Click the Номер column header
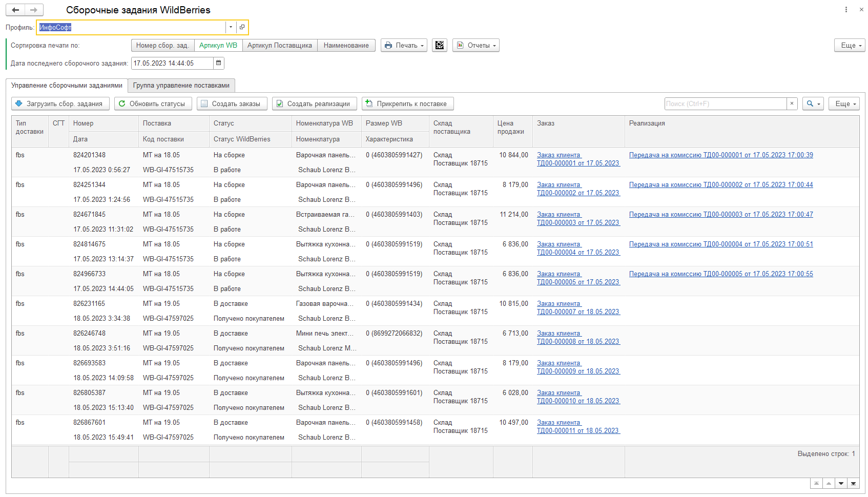This screenshot has height=497, width=868. (104, 123)
